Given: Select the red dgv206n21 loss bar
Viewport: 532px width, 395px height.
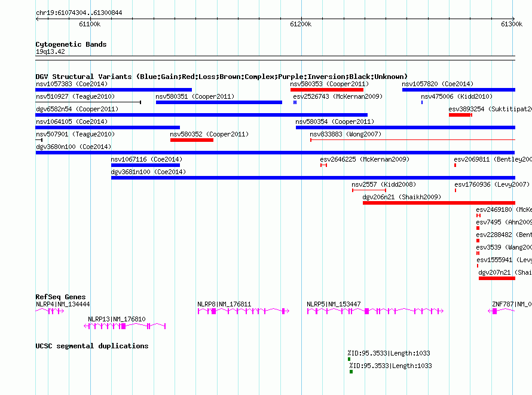Looking at the screenshot, I should click(439, 203).
